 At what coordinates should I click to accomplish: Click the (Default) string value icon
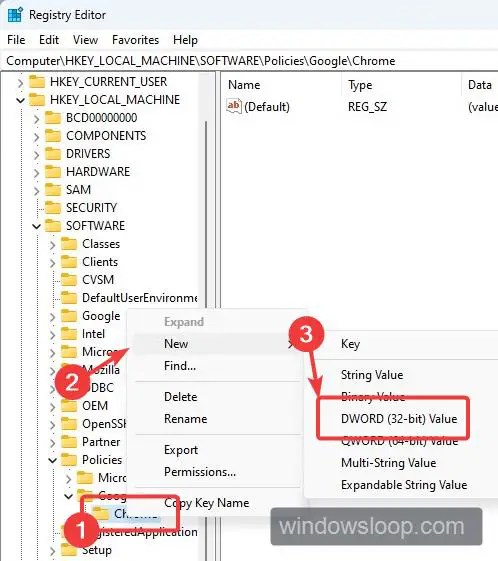(x=234, y=106)
